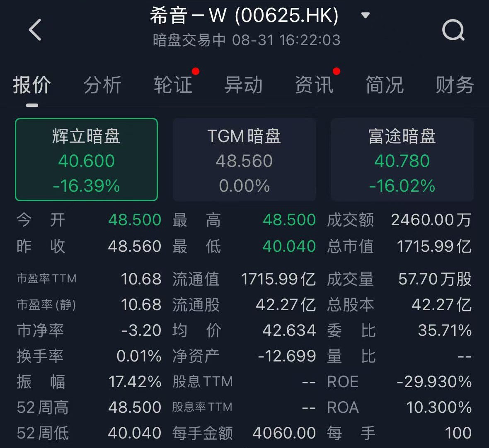This screenshot has width=489, height=448.
Task: Switch to the 分析 tab
Action: (102, 85)
